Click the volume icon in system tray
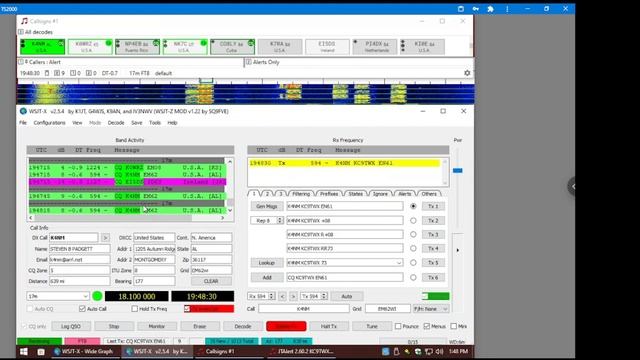This screenshot has width=640, height=360. coord(439,351)
